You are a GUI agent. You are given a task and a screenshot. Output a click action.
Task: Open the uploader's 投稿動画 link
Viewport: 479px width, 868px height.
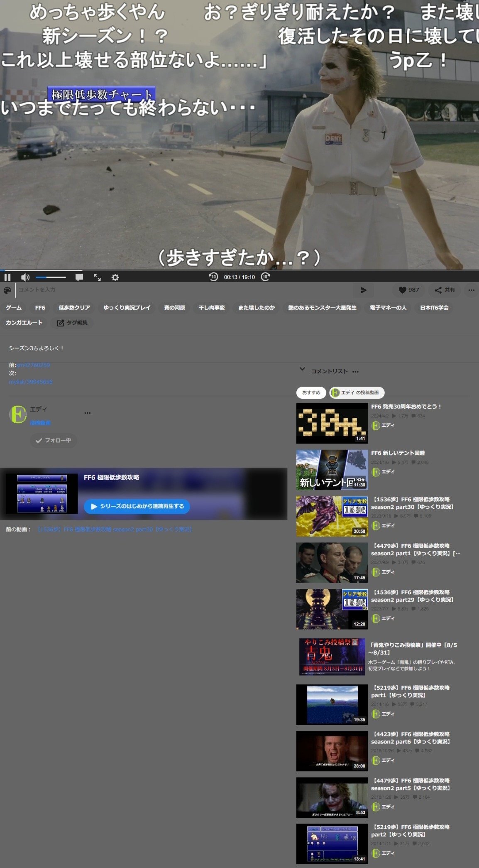point(40,423)
